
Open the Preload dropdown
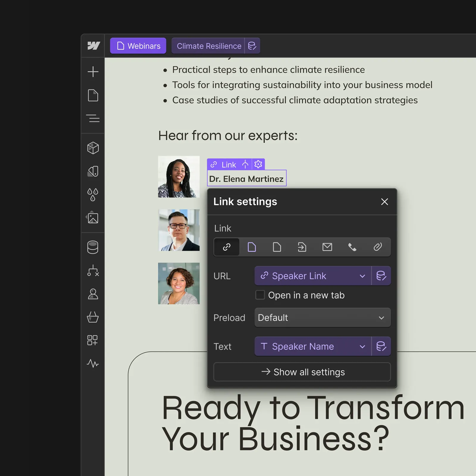coord(322,317)
